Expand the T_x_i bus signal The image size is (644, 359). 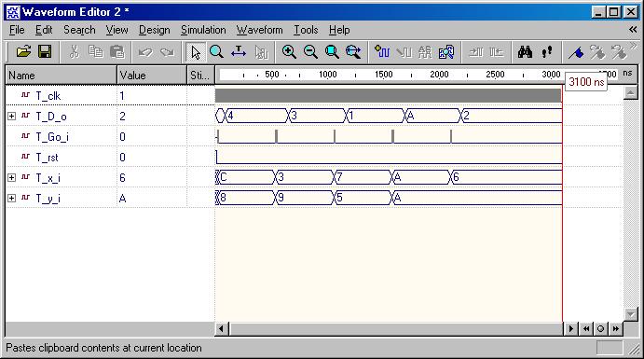[x=11, y=177]
